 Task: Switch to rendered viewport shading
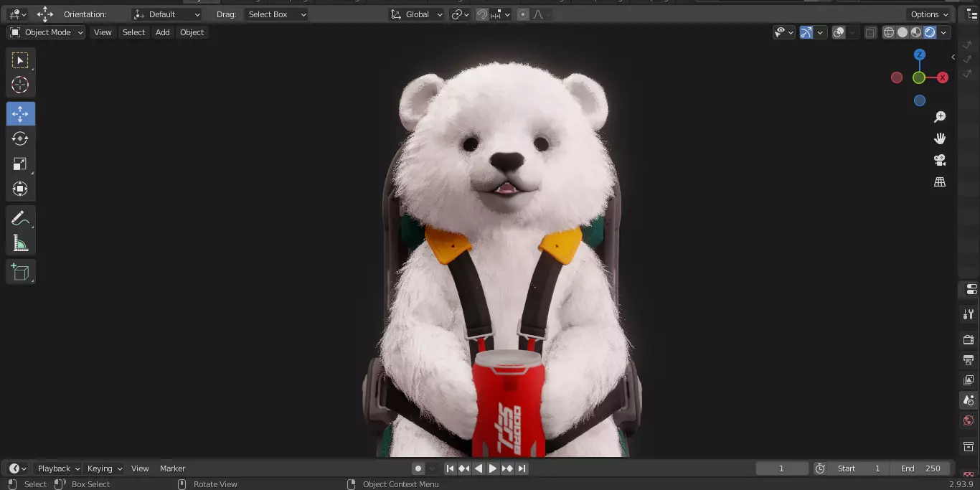(930, 32)
